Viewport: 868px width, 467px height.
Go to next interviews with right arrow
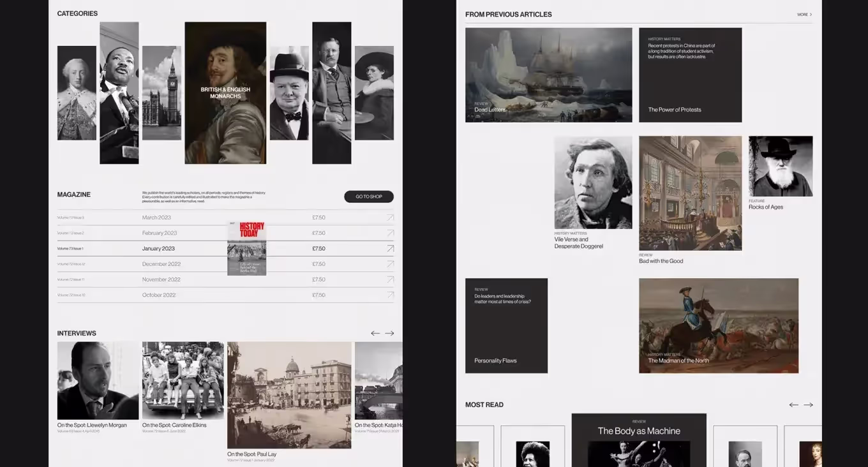point(389,333)
